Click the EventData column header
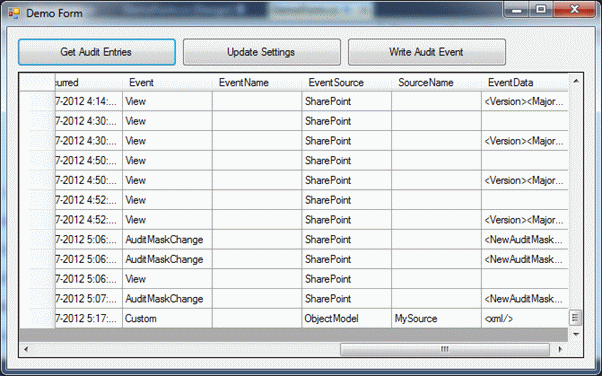Viewport: 602px width, 376px height. click(524, 82)
